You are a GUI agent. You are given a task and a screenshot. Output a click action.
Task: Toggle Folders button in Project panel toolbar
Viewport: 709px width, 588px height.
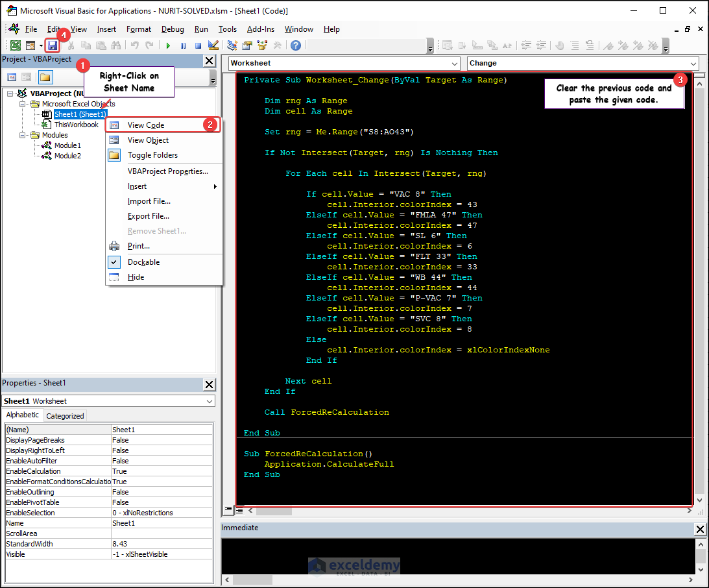45,77
